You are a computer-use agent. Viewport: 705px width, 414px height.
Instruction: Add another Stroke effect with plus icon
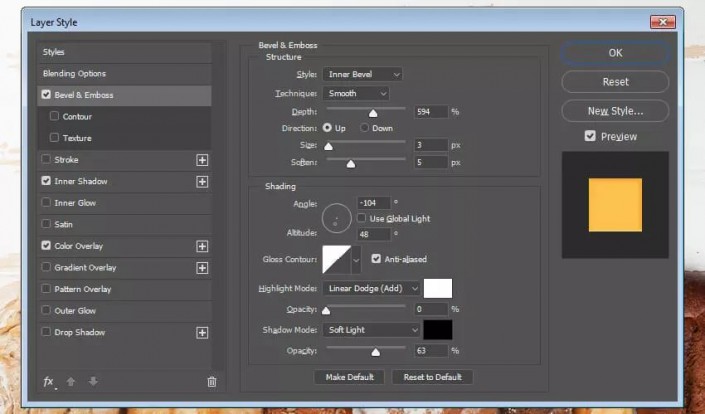click(202, 160)
